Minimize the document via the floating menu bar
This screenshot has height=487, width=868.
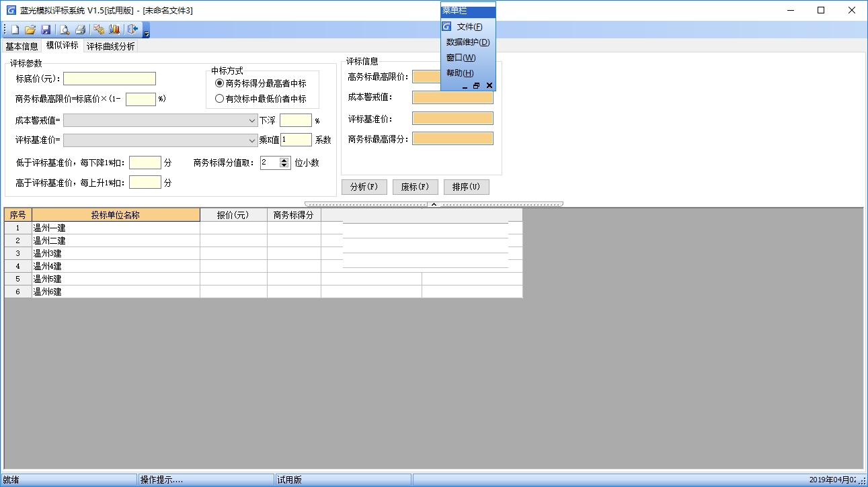[x=465, y=86]
